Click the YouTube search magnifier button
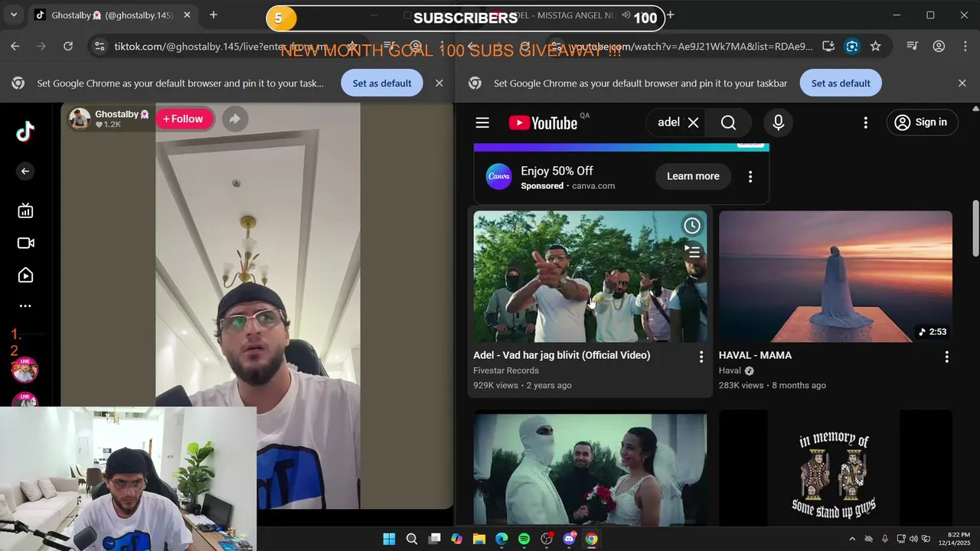Viewport: 980px width, 551px height. pyautogui.click(x=728, y=122)
